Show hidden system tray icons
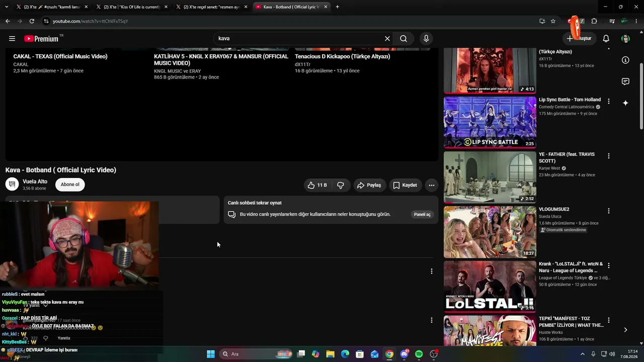This screenshot has width=644, height=362. (583, 354)
